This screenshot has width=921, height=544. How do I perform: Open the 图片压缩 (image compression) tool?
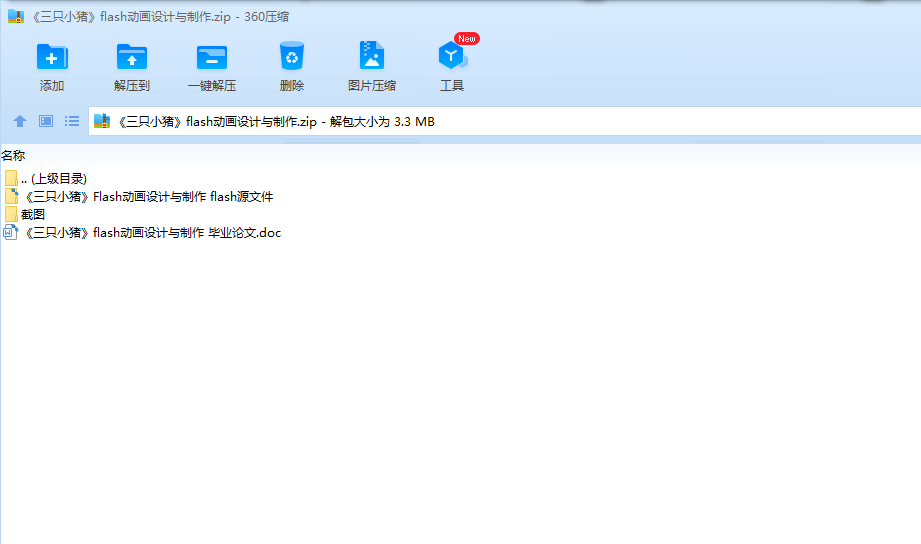click(x=371, y=56)
